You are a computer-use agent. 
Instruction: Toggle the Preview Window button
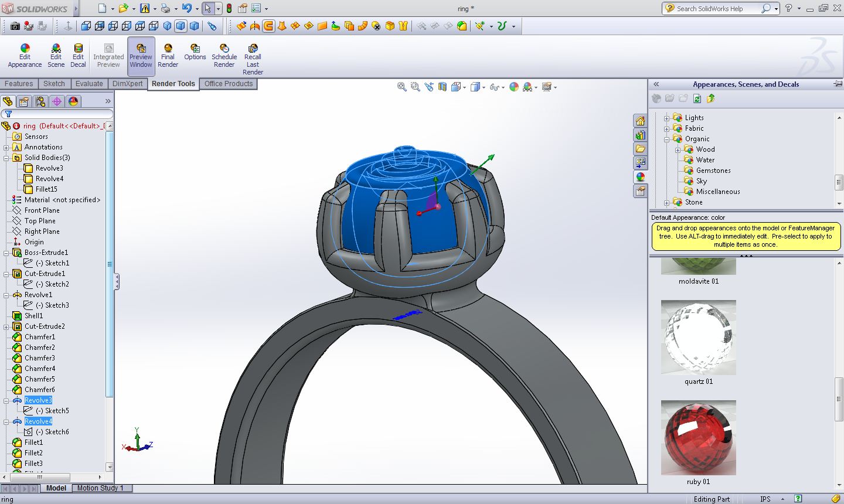141,56
